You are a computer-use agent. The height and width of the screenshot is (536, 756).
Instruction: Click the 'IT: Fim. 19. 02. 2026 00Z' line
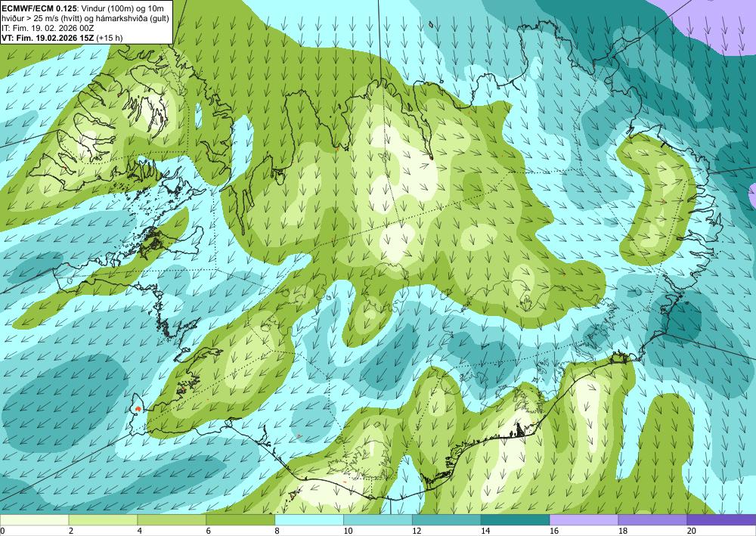(x=48, y=28)
